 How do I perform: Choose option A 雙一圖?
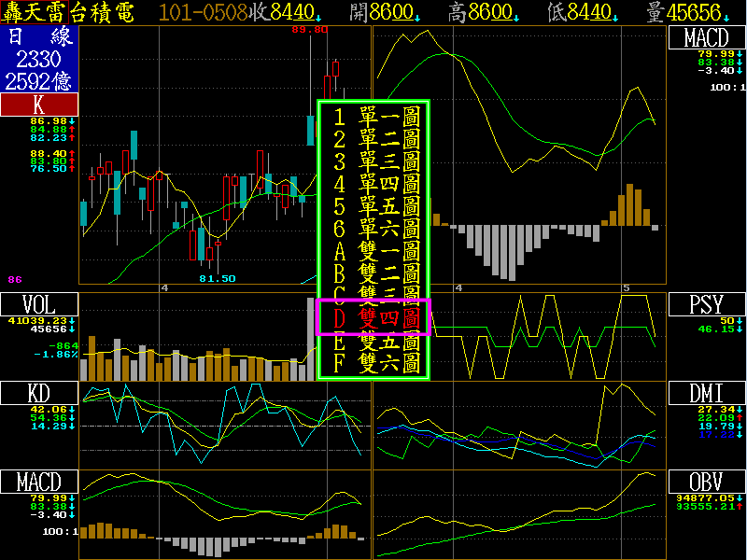point(373,251)
